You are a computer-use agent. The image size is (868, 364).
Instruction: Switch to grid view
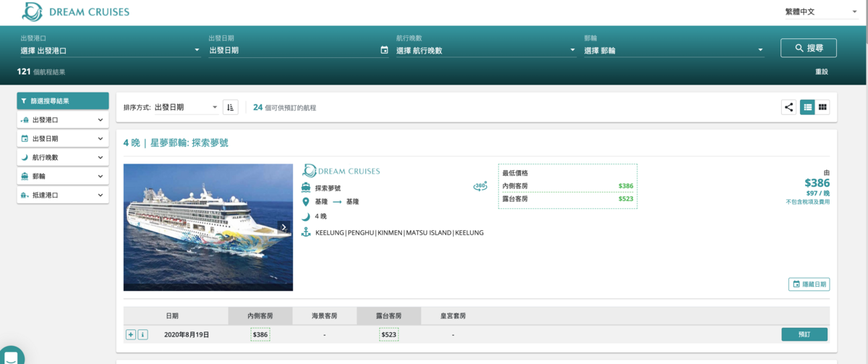[822, 107]
